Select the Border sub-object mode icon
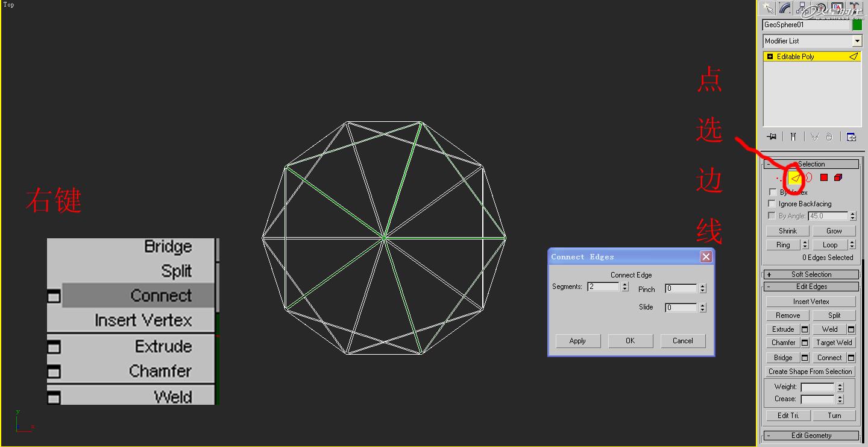 coord(809,177)
